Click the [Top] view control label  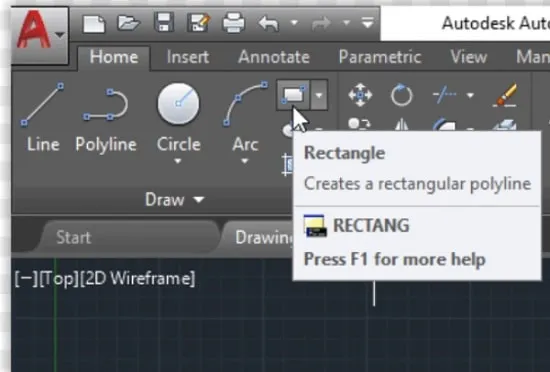click(59, 279)
